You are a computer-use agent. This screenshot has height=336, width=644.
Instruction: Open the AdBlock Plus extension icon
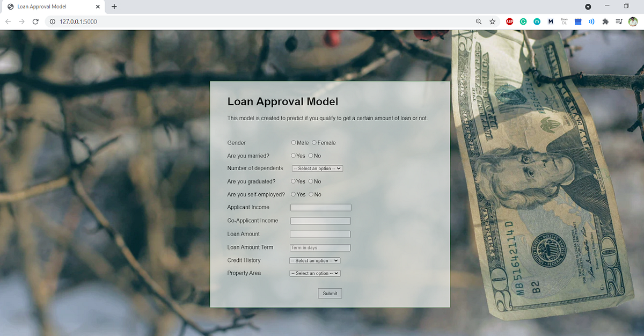[x=509, y=21]
